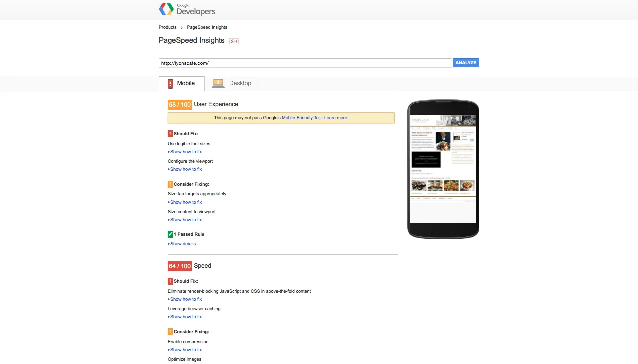
Task: Expand fix for Leverage browser caching
Action: tap(186, 317)
